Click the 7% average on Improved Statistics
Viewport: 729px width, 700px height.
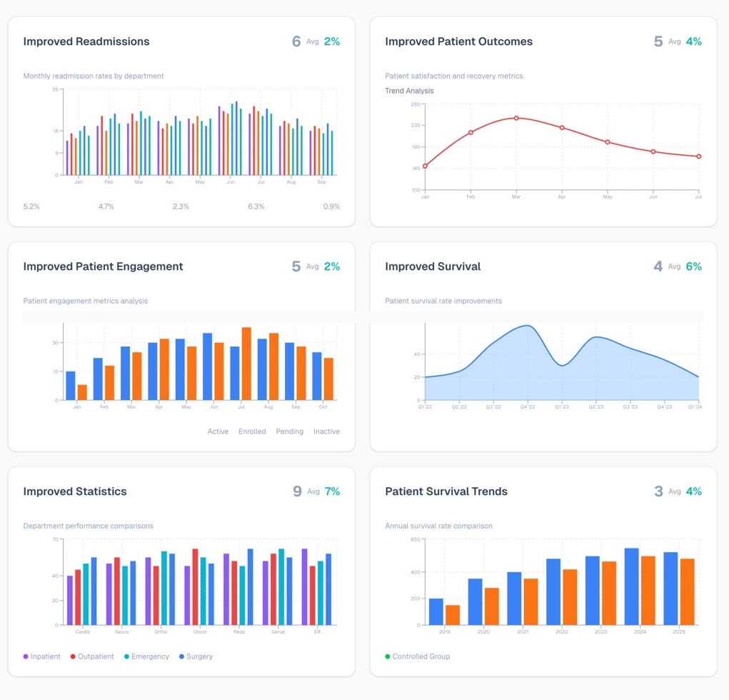tap(332, 491)
